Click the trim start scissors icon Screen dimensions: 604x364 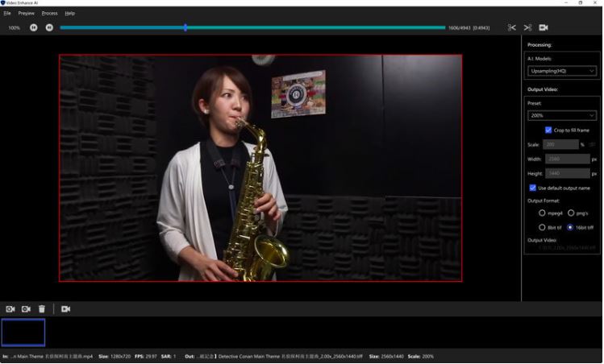coord(511,27)
